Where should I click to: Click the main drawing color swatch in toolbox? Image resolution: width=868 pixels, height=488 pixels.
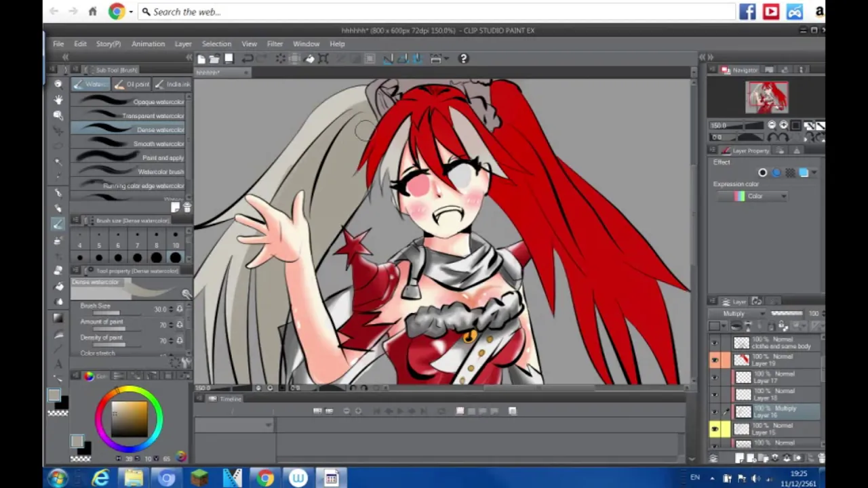(54, 396)
